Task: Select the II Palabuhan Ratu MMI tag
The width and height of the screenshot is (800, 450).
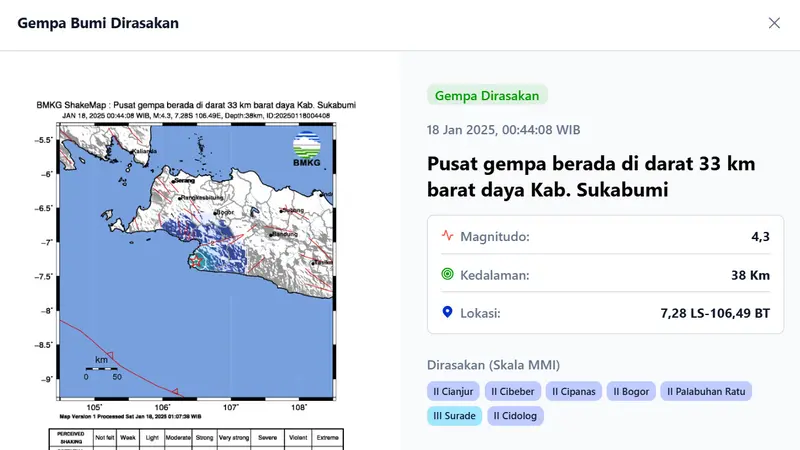Action: [x=706, y=391]
